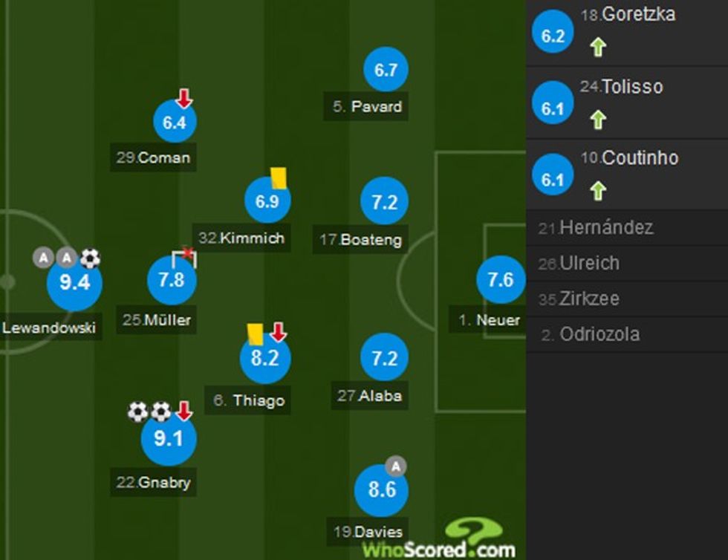Click the goal icon next to Lewandowski's rating
The height and width of the screenshot is (560, 728).
pos(91,257)
